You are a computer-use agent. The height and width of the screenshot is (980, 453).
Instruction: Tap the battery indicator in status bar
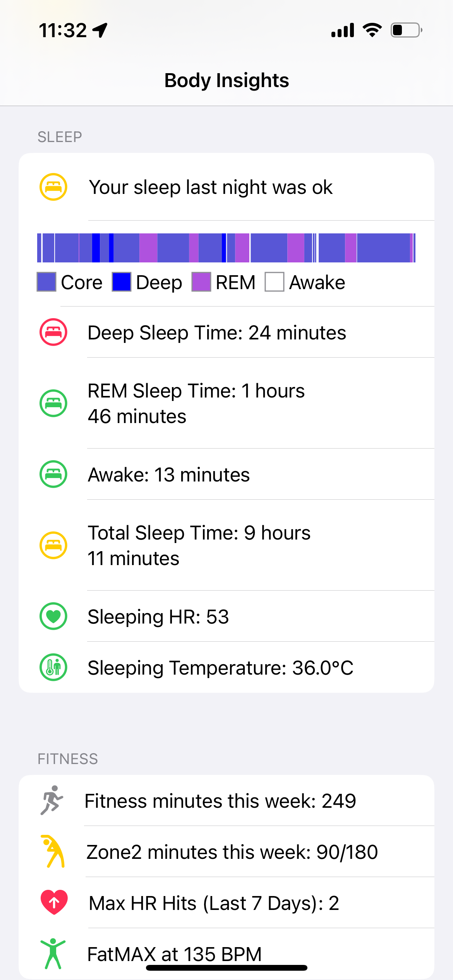(x=406, y=30)
